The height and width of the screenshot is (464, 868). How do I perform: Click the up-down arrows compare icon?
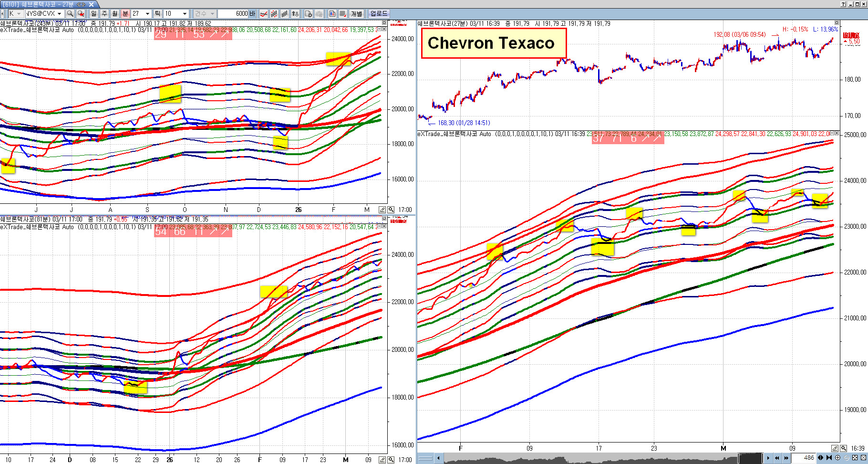tap(295, 14)
